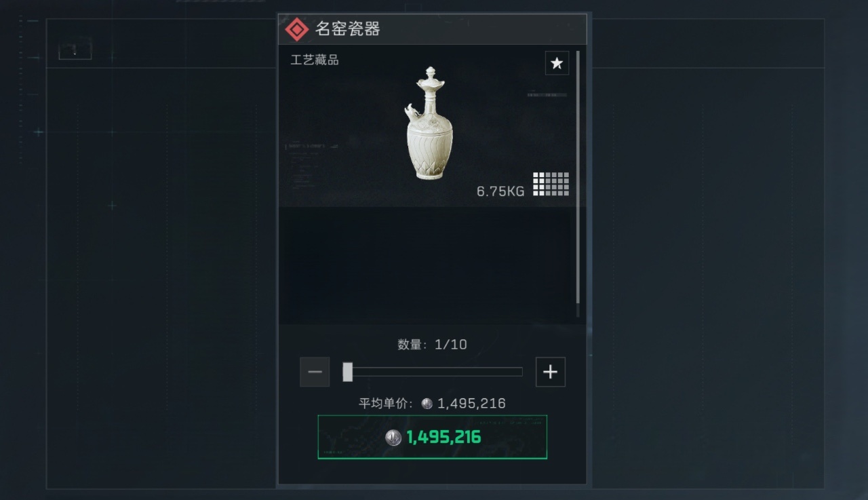Click the item detail vertical scrollbar

[578, 176]
